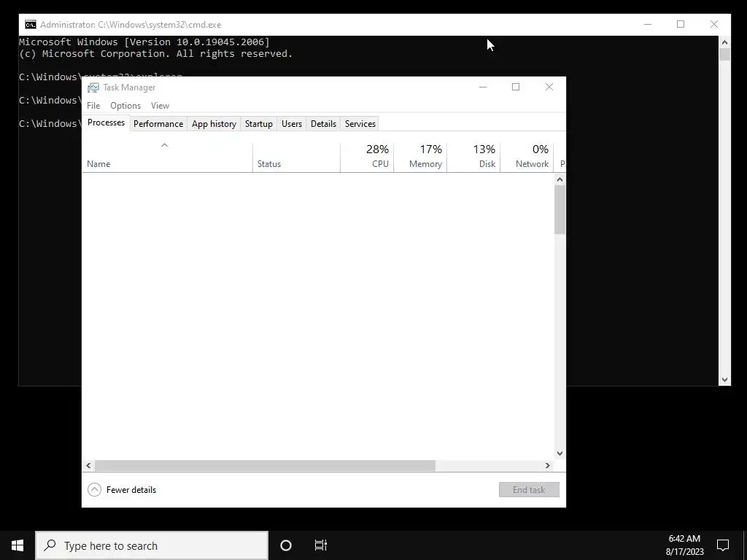The height and width of the screenshot is (560, 747).
Task: Maximize the Task Manager window
Action: [516, 87]
